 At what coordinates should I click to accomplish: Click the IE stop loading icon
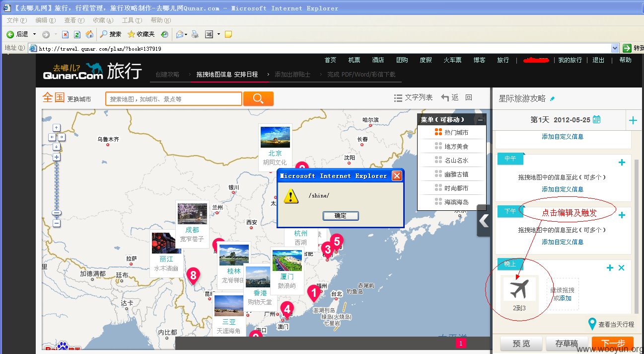tap(65, 34)
